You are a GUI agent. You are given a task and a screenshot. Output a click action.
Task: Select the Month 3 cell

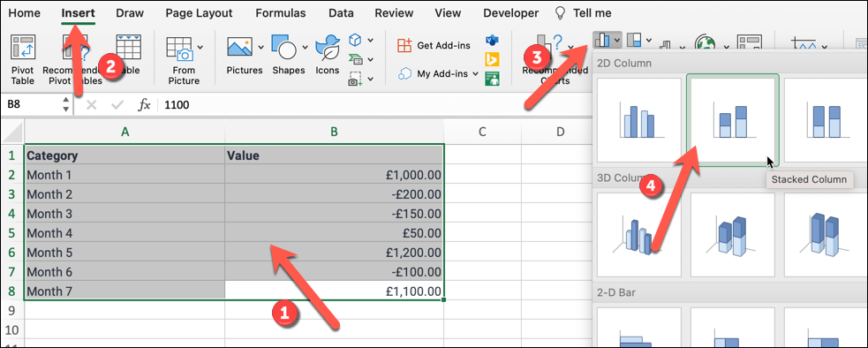pos(125,214)
